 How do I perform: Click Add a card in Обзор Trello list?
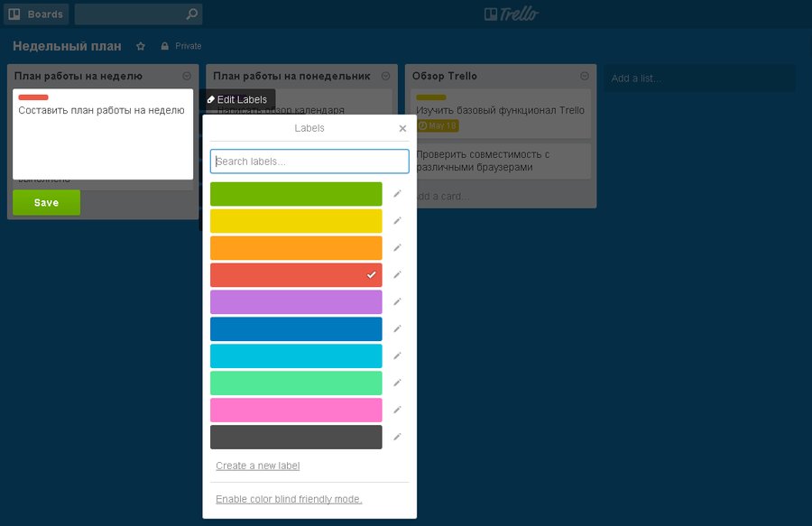tap(443, 196)
